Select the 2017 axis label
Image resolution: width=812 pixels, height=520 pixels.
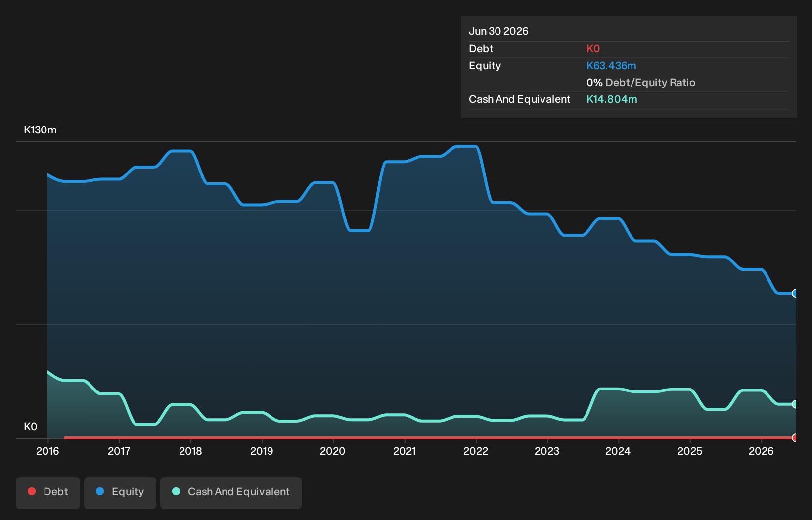[119, 451]
